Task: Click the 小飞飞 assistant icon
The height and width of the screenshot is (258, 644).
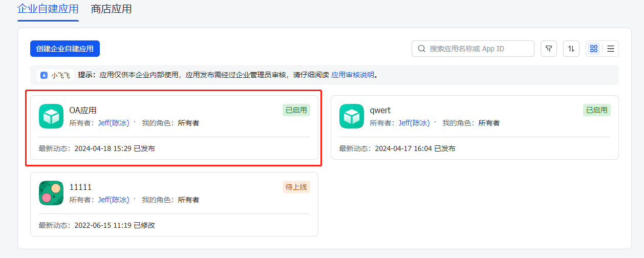Action: click(44, 75)
